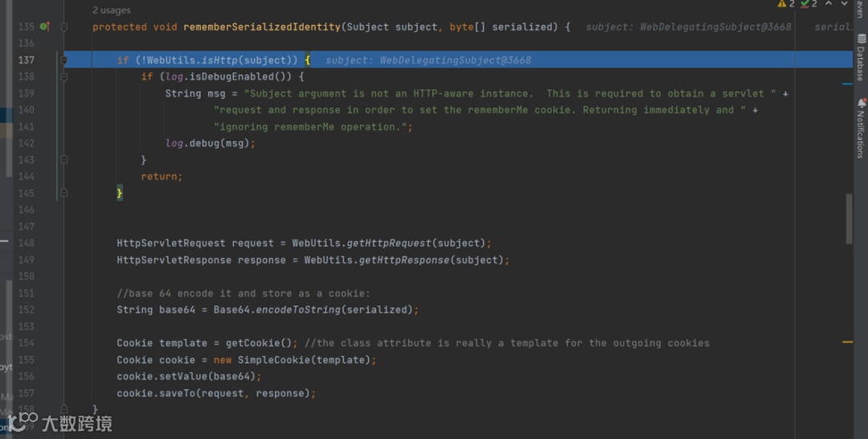
Task: Click the warnings indicator icon
Action: [781, 4]
